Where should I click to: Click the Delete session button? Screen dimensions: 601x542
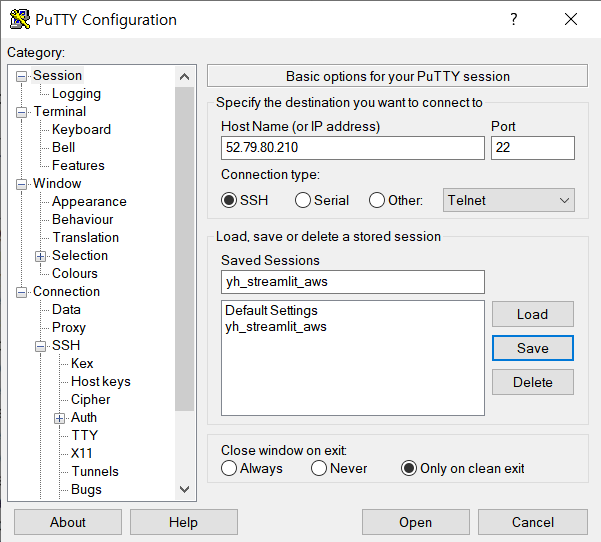533,382
